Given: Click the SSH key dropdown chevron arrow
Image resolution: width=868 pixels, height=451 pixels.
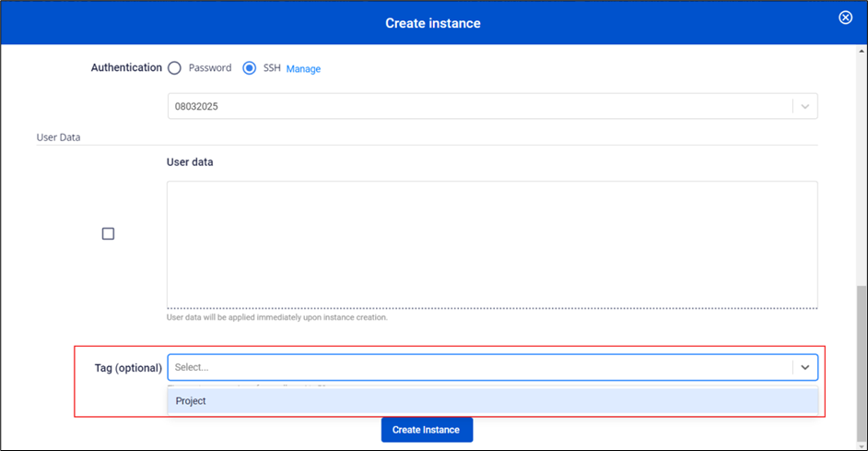Looking at the screenshot, I should point(804,106).
